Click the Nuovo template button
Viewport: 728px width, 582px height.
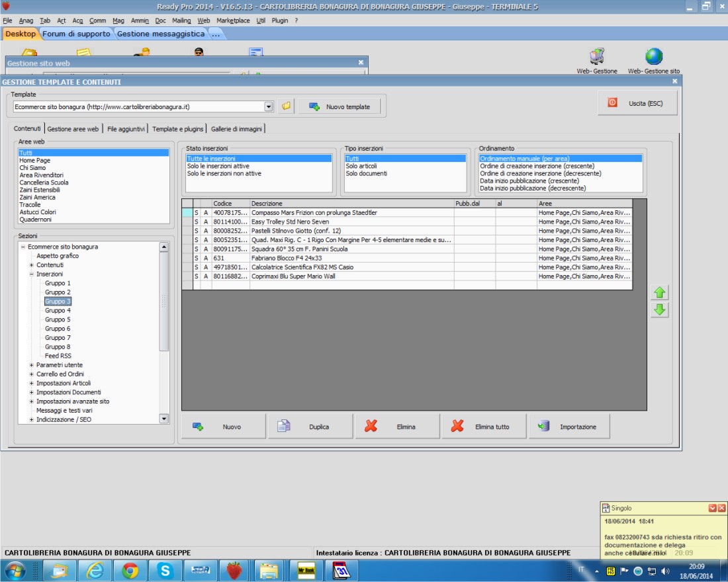pyautogui.click(x=340, y=106)
